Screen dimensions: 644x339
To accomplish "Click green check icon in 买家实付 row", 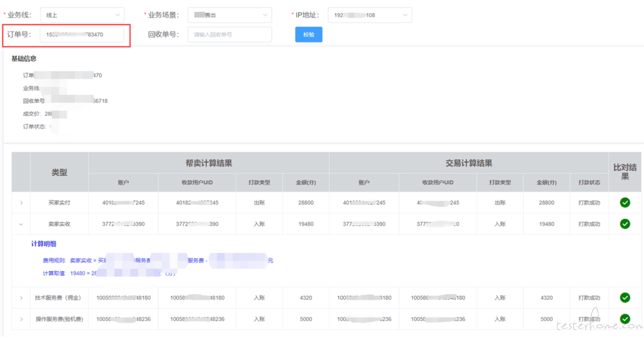I will [x=625, y=202].
